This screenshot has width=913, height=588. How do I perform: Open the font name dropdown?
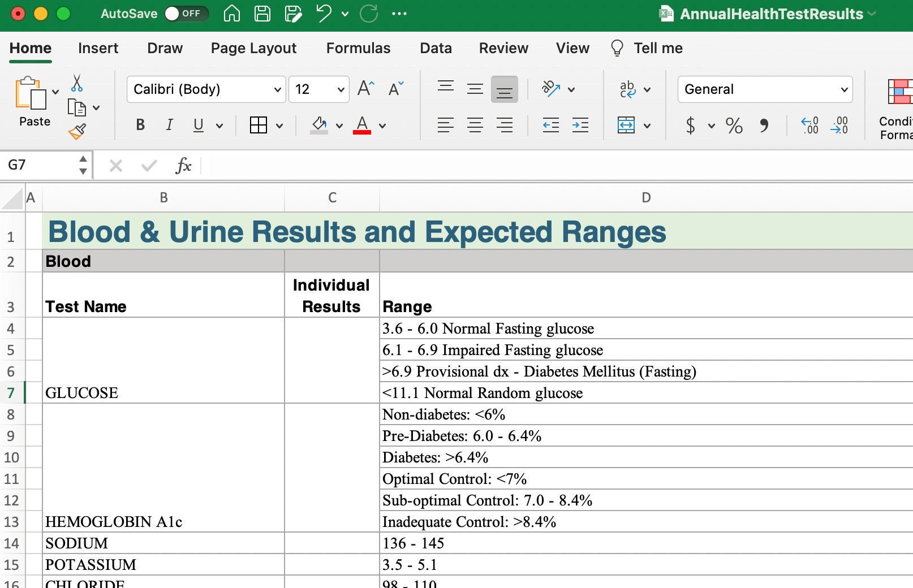click(277, 89)
